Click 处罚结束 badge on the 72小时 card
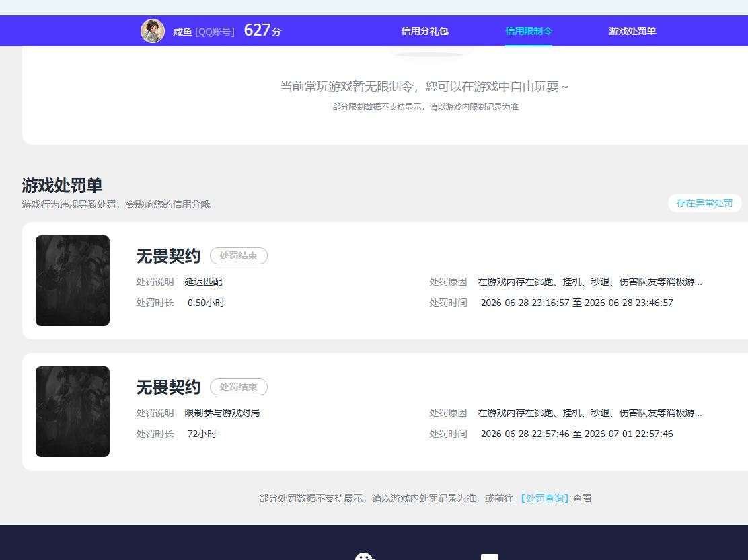 click(x=239, y=387)
